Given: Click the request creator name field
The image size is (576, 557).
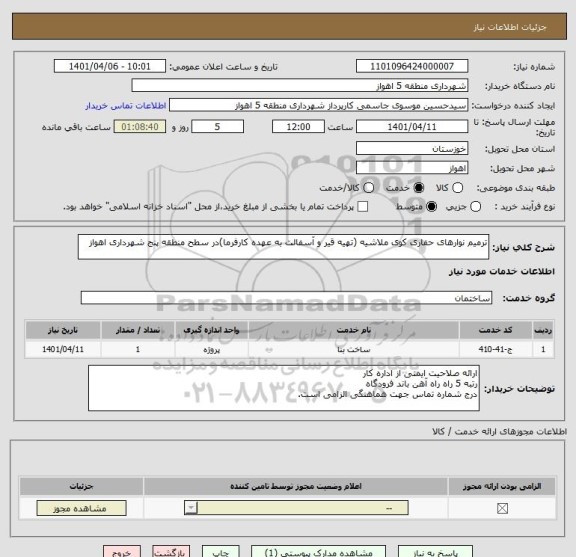Looking at the screenshot, I should pyautogui.click(x=318, y=105).
